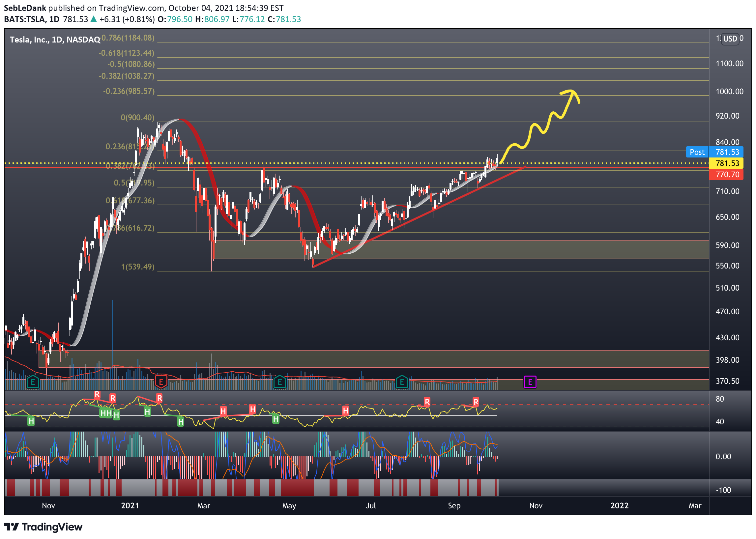
Task: Click the R divergence marker near August
Action: pyautogui.click(x=427, y=402)
